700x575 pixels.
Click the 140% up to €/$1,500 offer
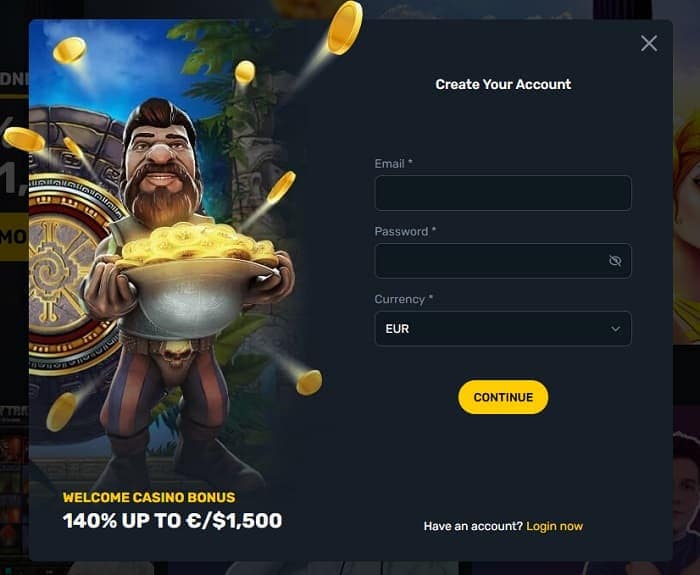point(172,521)
